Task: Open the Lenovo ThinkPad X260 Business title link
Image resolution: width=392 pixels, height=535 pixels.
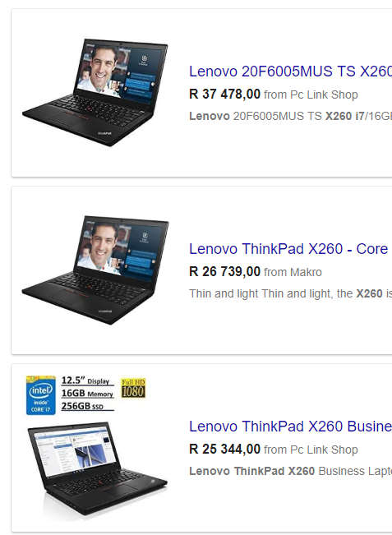Action: [x=290, y=427]
